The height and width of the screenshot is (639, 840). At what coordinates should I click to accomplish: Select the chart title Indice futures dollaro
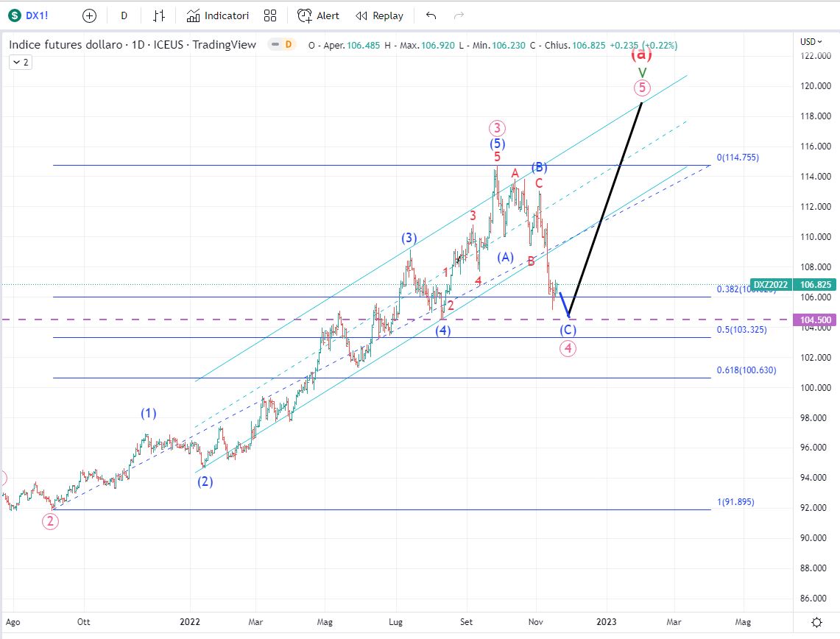(66, 44)
